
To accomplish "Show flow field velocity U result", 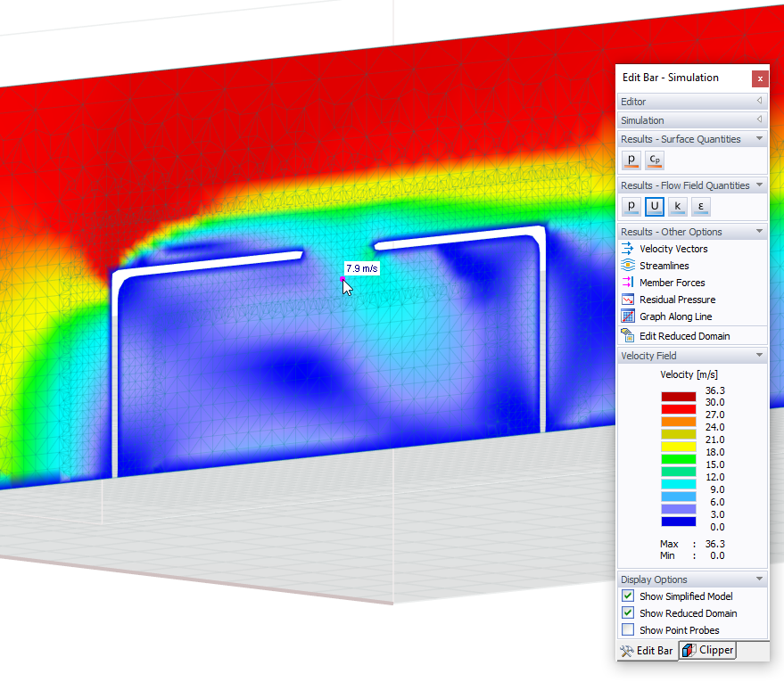I will click(x=655, y=206).
